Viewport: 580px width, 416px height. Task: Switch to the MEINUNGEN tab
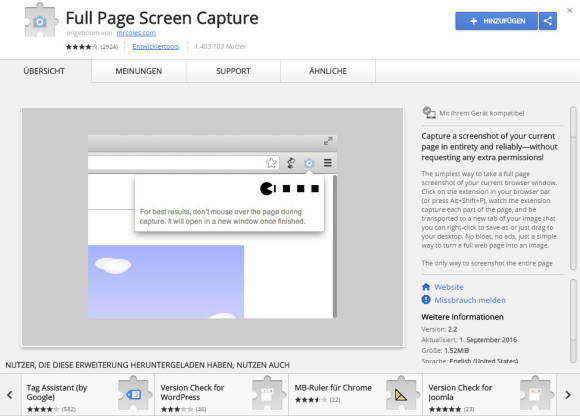(139, 71)
